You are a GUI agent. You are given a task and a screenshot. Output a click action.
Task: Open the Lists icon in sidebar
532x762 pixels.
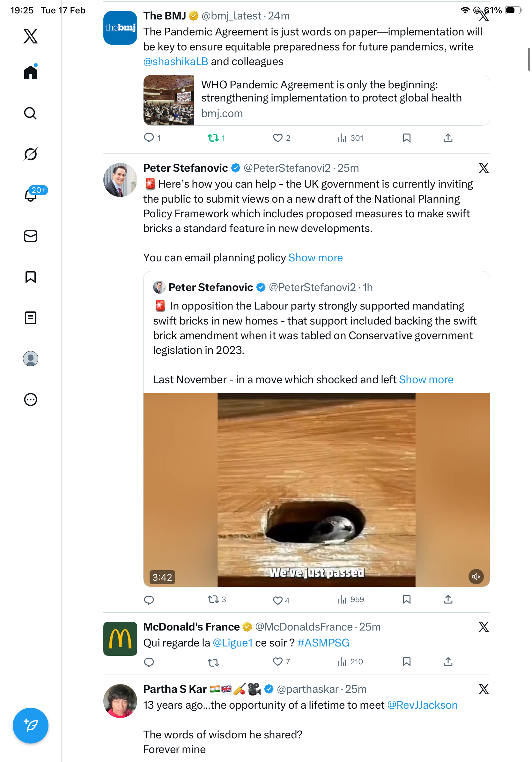pyautogui.click(x=31, y=318)
